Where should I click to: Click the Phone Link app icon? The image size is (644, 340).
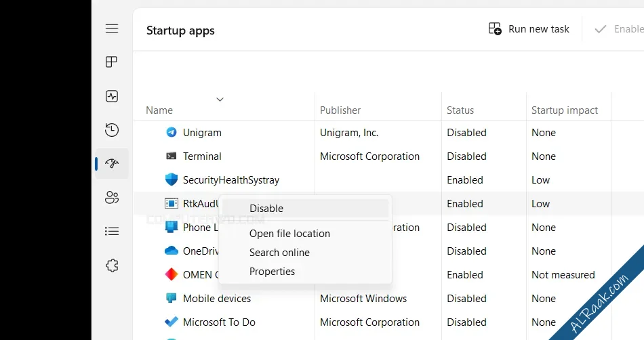click(172, 227)
